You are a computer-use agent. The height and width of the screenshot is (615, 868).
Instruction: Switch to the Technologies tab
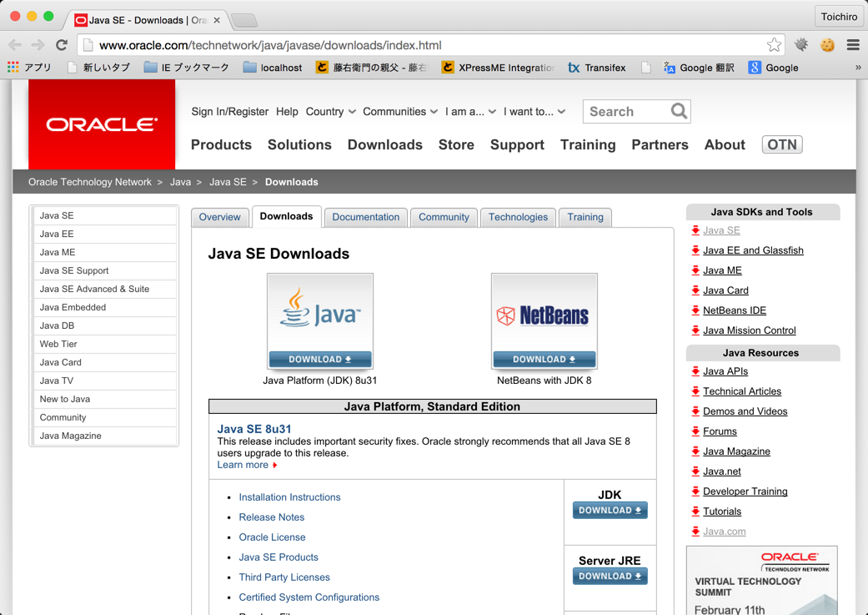(x=518, y=217)
